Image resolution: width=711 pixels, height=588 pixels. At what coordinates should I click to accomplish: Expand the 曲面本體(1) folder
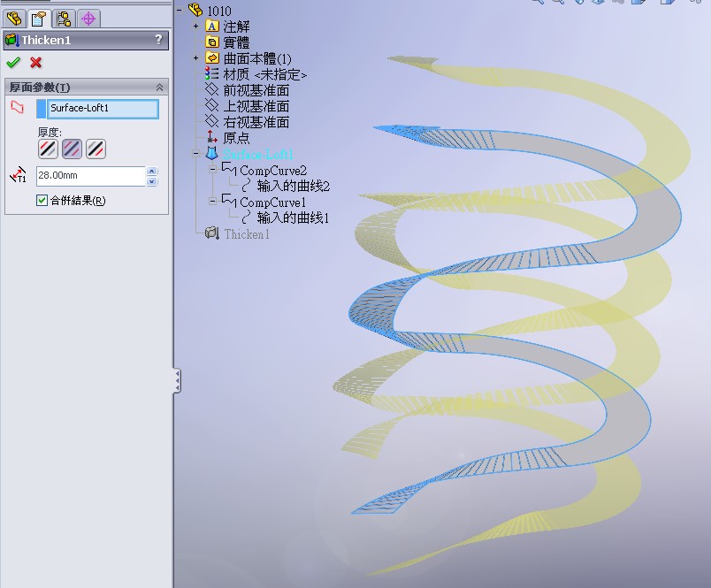pyautogui.click(x=196, y=58)
